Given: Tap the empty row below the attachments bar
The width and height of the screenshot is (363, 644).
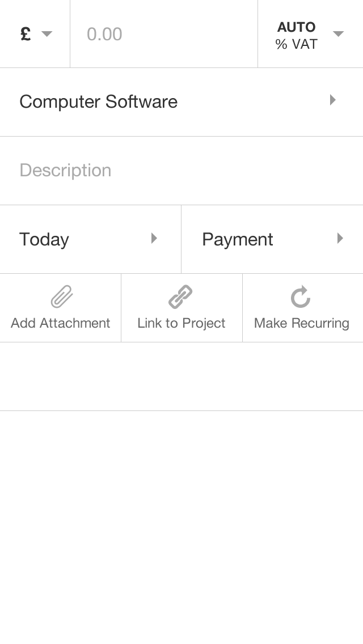Looking at the screenshot, I should pyautogui.click(x=181, y=376).
